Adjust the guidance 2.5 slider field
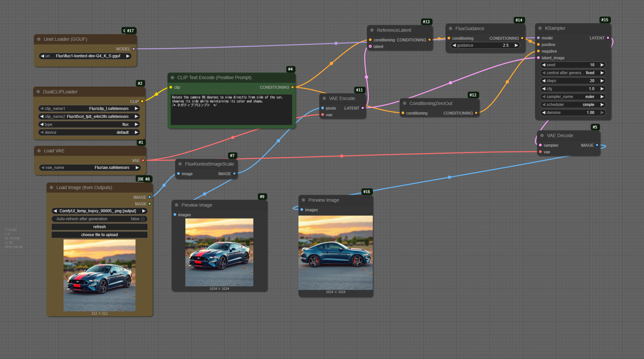The image size is (644, 359). click(485, 45)
